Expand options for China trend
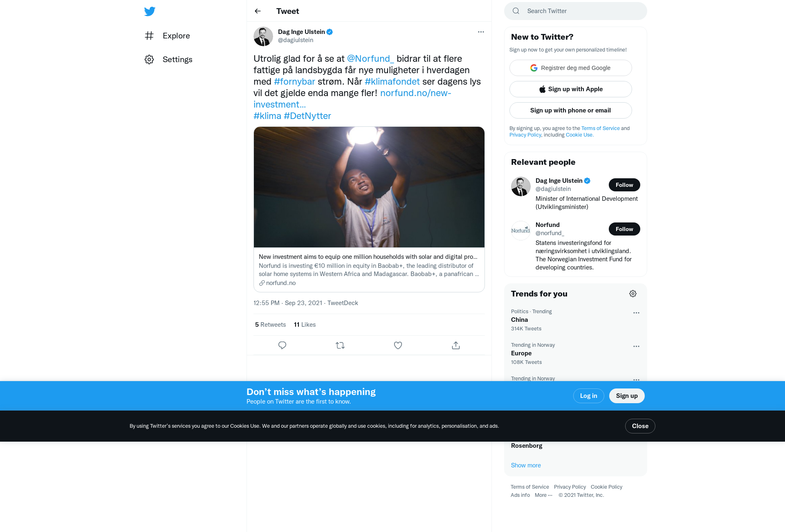Viewport: 785px width, 532px height. pyautogui.click(x=636, y=313)
